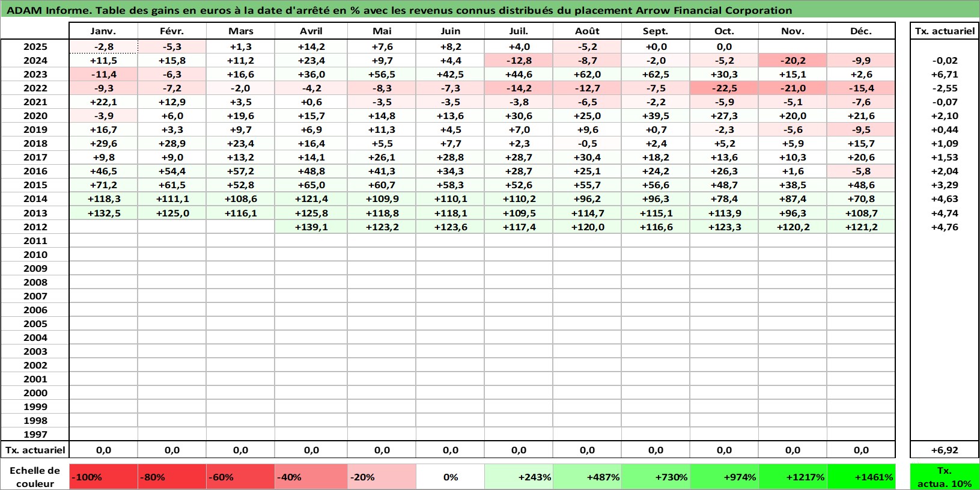Select the 2008 year row label

pos(35,282)
